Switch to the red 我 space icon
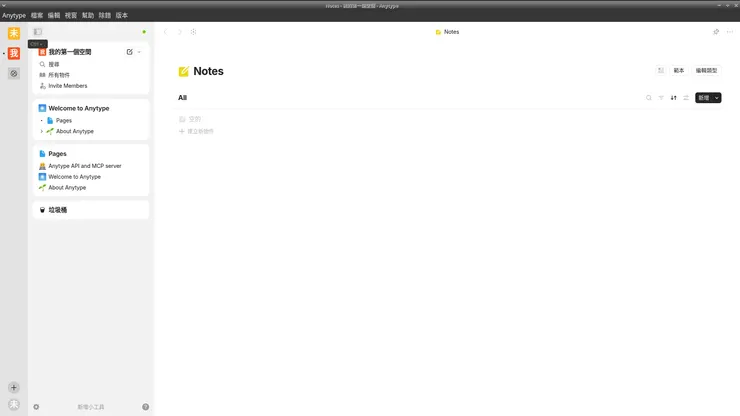740x416 pixels. click(14, 53)
